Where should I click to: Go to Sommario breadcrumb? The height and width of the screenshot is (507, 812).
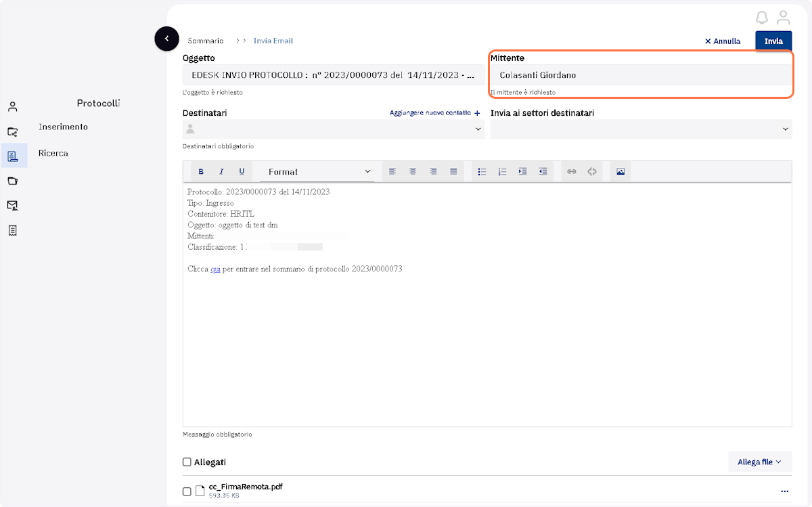pyautogui.click(x=206, y=41)
